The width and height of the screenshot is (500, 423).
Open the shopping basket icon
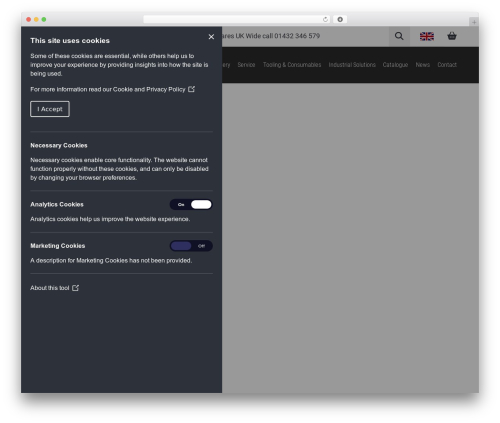pyautogui.click(x=452, y=36)
